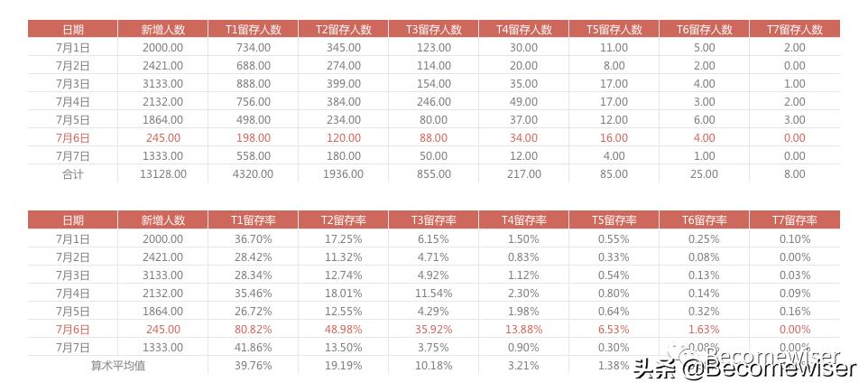Select the highlighted 80.82% cell
This screenshot has height=392, width=868.
click(x=253, y=329)
